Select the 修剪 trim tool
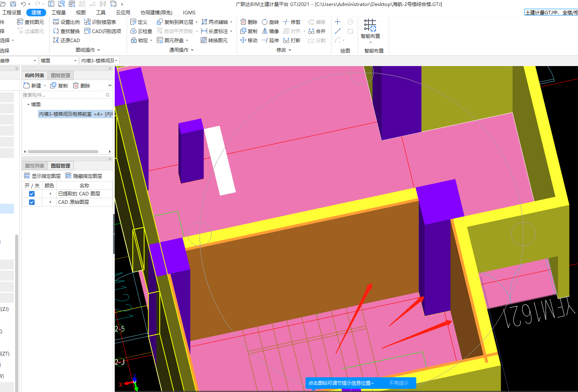The height and width of the screenshot is (392, 578). 292,22
